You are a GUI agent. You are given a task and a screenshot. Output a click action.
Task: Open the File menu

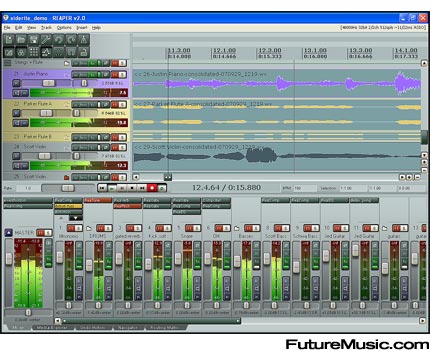(x=7, y=28)
